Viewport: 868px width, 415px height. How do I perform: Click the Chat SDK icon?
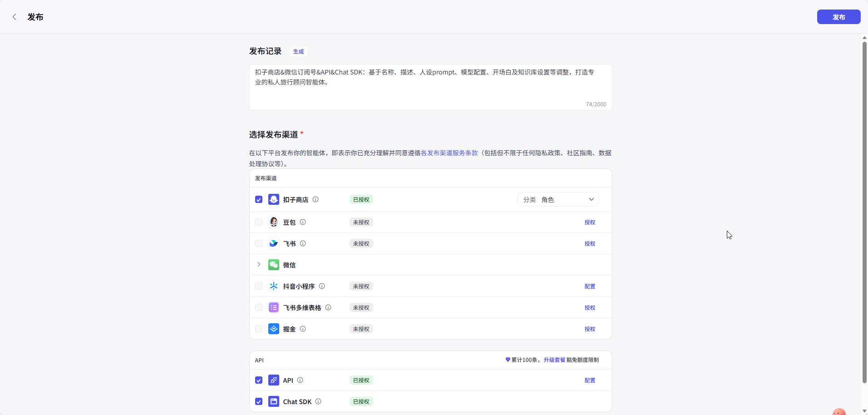coord(274,401)
